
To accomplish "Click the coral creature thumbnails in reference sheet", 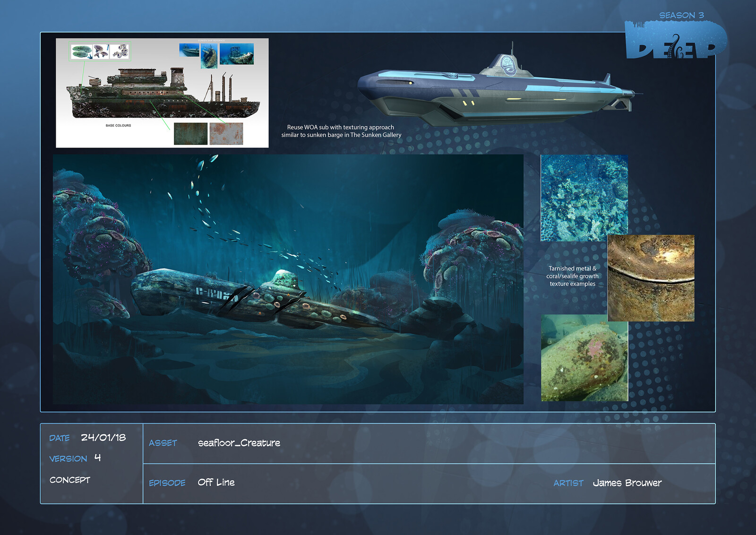I will (100, 52).
